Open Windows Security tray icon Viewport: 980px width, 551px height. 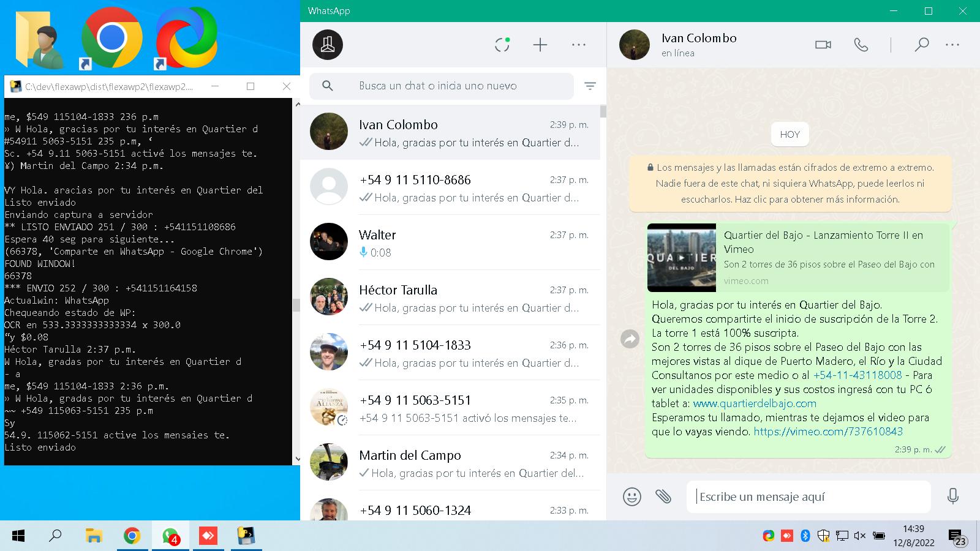click(x=824, y=536)
